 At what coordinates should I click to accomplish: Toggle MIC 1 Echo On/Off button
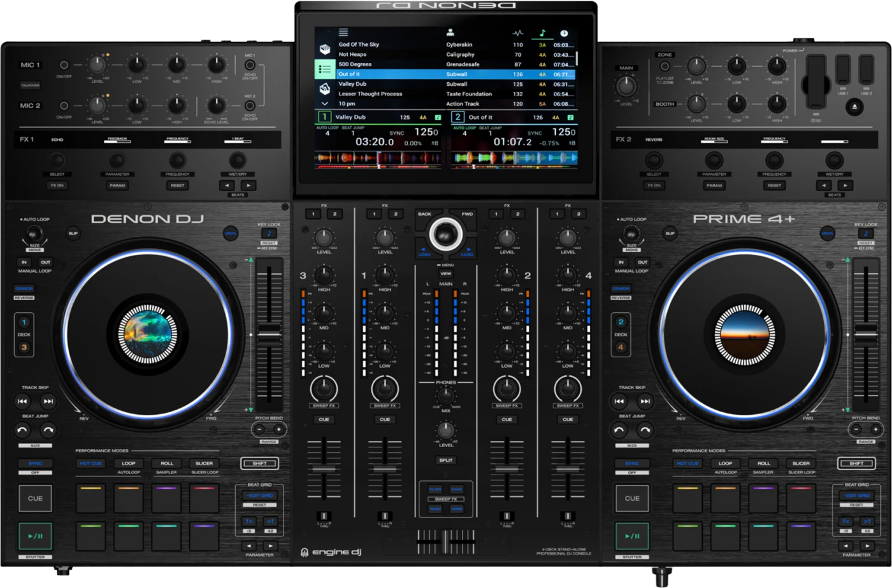click(250, 65)
